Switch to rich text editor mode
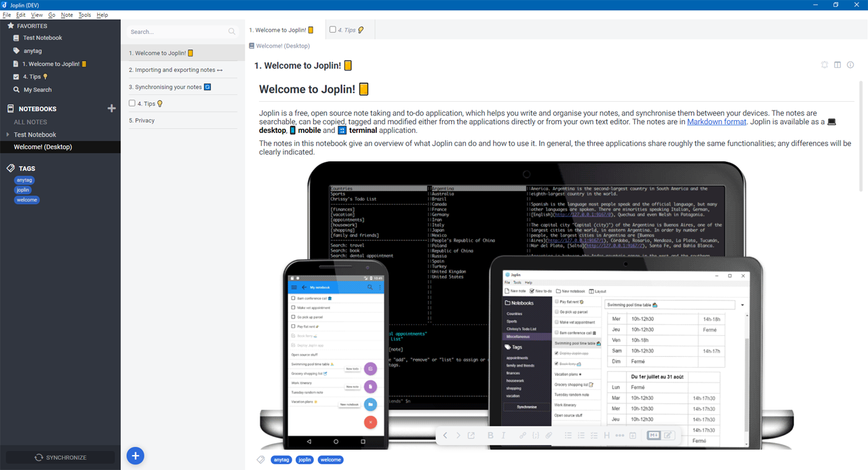Screen dimensions: 868x470 [669, 435]
